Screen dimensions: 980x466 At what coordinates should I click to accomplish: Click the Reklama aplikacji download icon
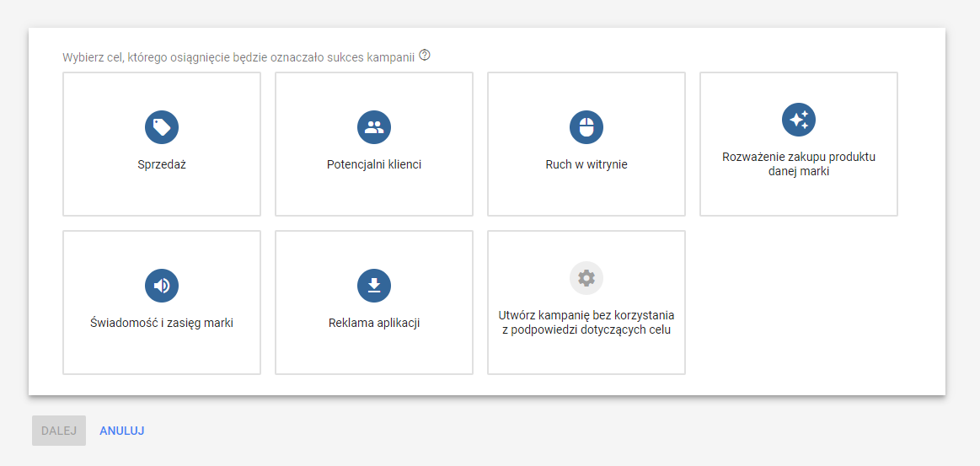[374, 286]
